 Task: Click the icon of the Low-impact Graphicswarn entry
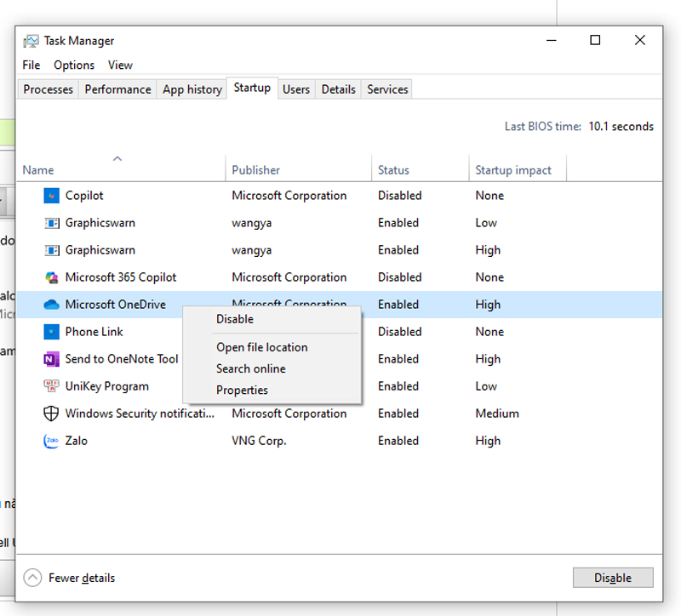pyautogui.click(x=51, y=223)
